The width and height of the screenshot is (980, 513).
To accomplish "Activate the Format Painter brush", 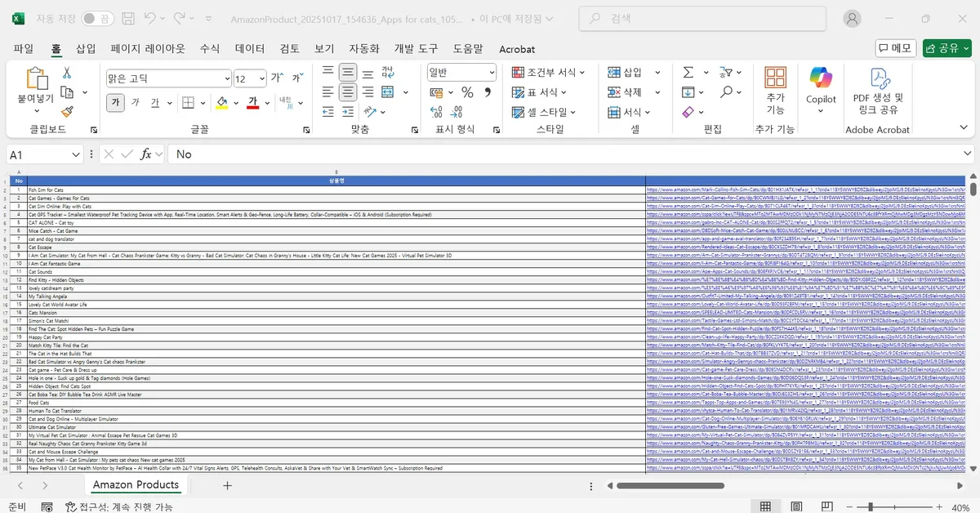I will (67, 112).
